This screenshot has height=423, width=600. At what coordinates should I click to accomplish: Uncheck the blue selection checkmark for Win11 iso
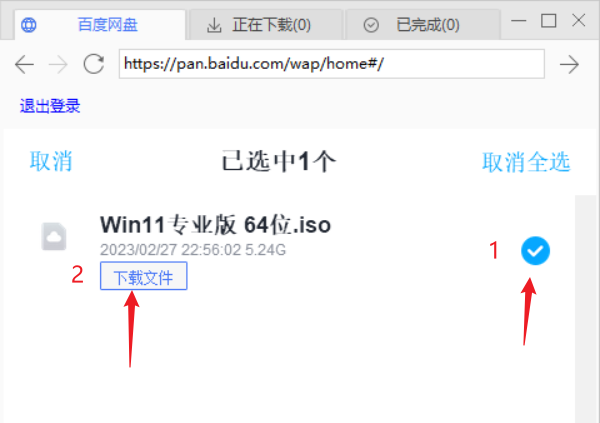(x=535, y=251)
